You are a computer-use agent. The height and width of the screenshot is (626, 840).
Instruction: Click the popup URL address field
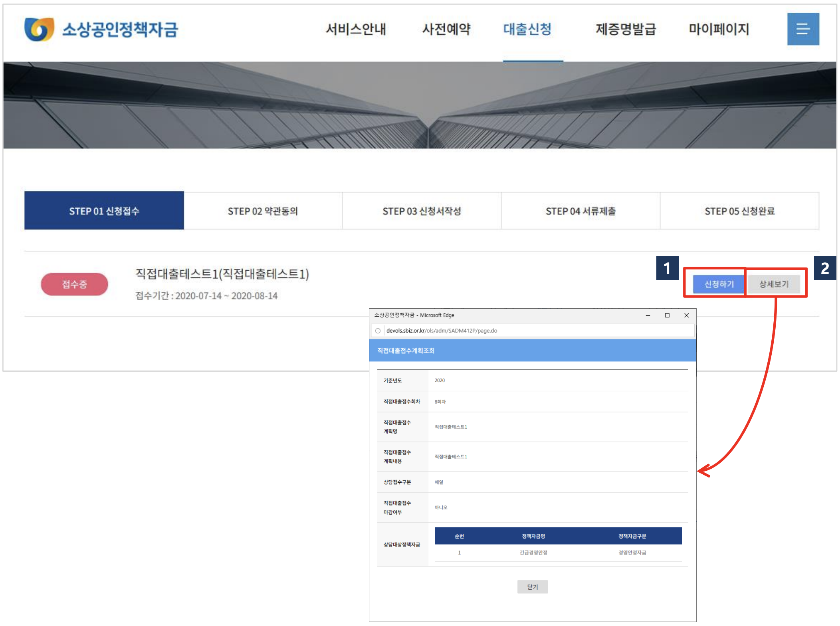pos(535,331)
